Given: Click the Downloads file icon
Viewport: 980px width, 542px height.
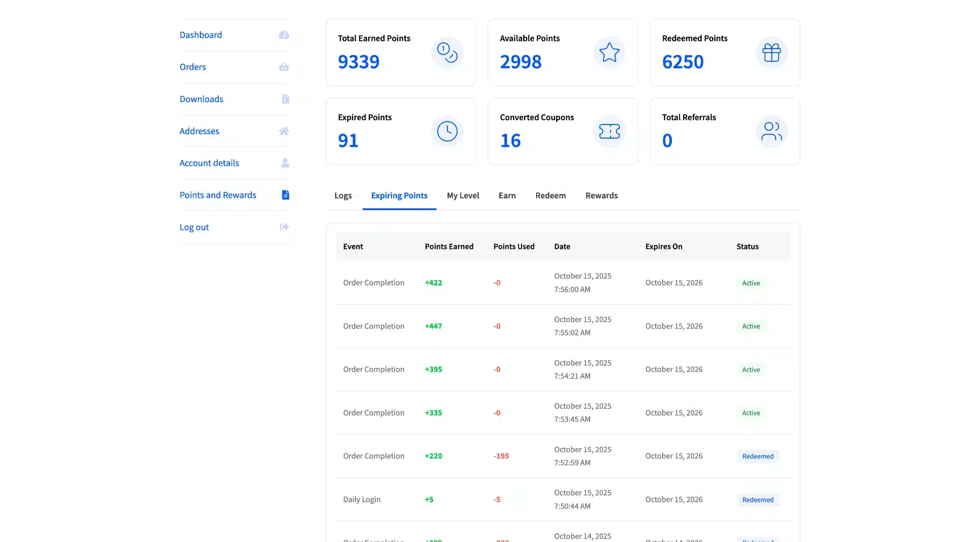Looking at the screenshot, I should coord(285,99).
